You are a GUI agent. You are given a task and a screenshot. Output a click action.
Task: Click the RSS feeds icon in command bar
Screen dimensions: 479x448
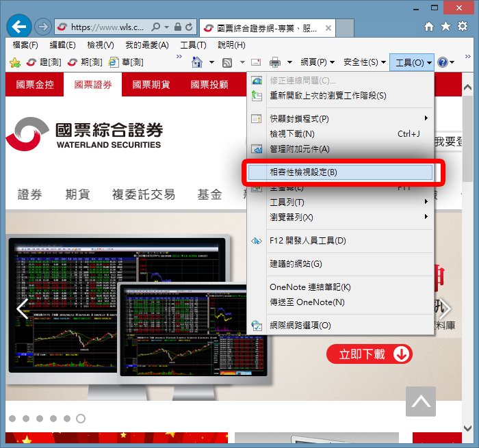227,63
